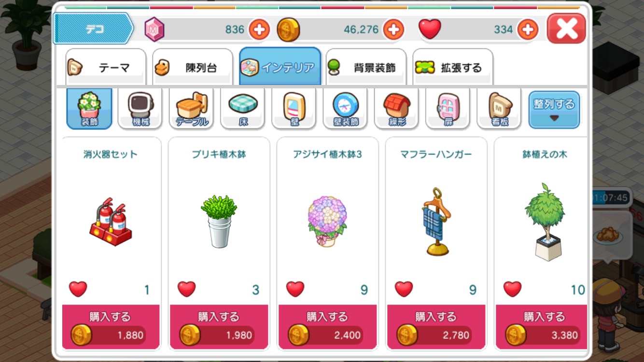Choose the テーブル table category icon
This screenshot has height=362, width=644.
click(192, 109)
